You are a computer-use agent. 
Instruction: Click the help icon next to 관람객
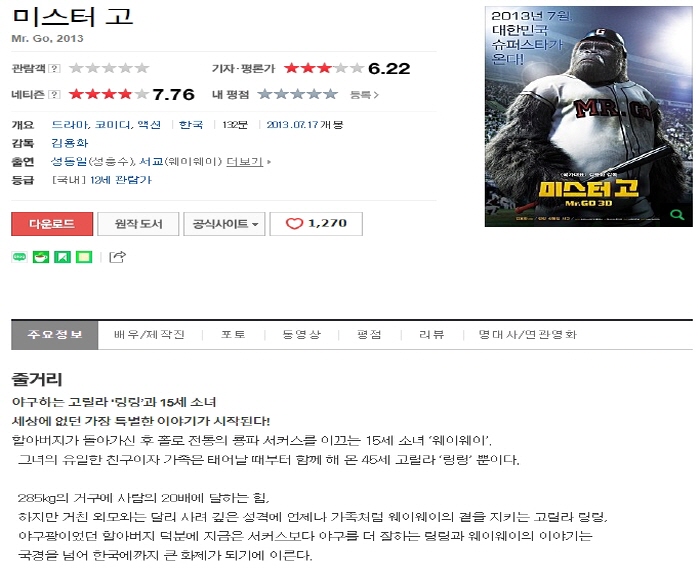(54, 68)
